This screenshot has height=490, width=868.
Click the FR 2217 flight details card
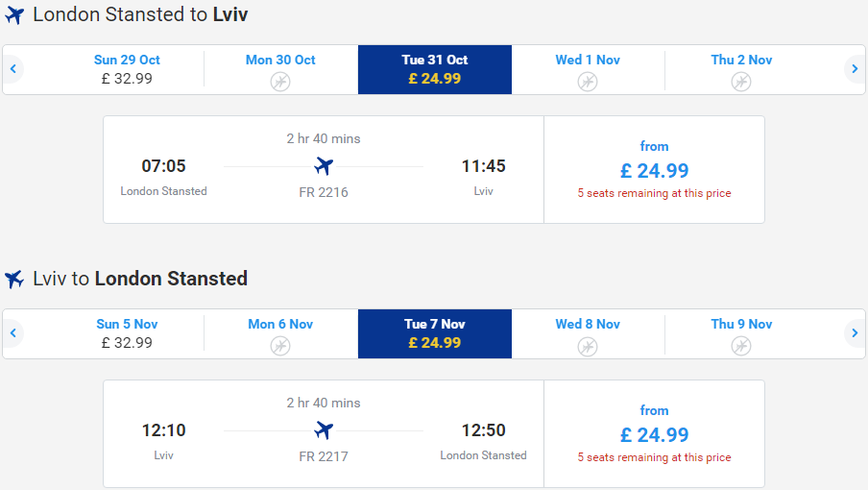tap(324, 434)
